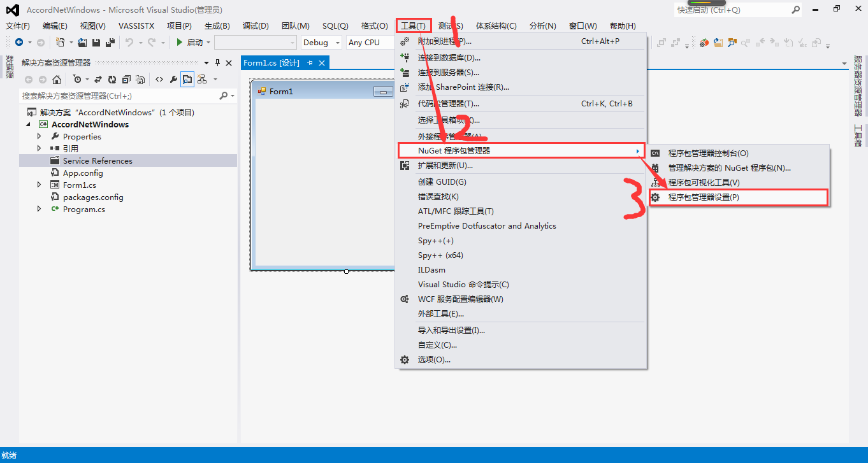Select 程序包可视化工具(V) submenu item

point(738,183)
